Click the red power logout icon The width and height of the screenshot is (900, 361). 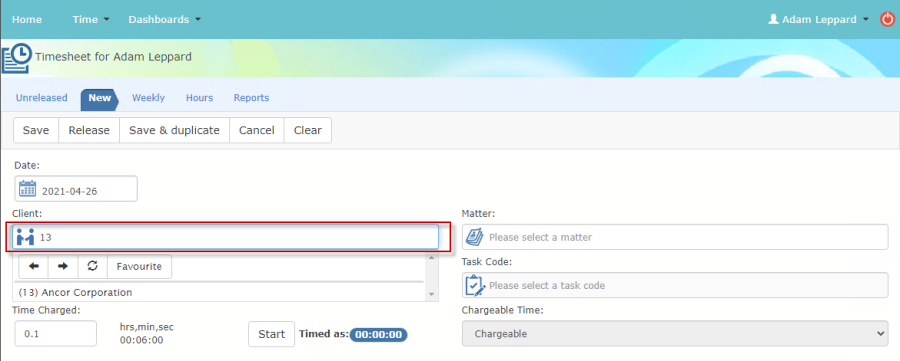(x=887, y=20)
